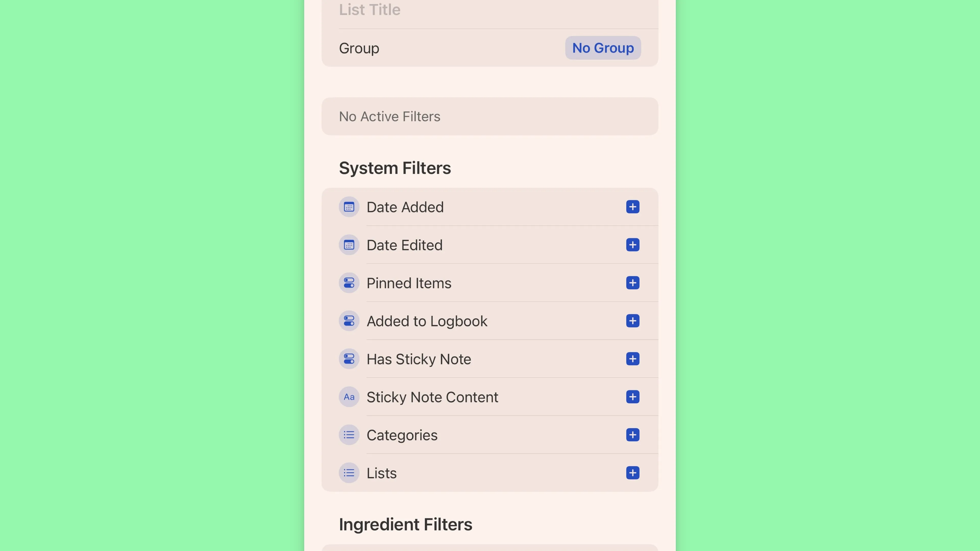This screenshot has height=551, width=980.
Task: Add the Lists filter with plus button
Action: 633,473
